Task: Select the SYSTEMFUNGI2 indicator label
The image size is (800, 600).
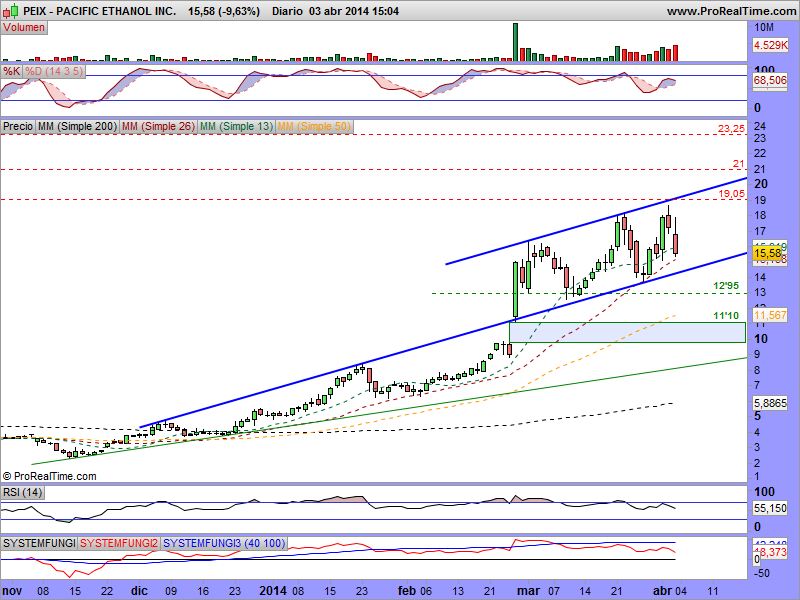Action: [119, 543]
